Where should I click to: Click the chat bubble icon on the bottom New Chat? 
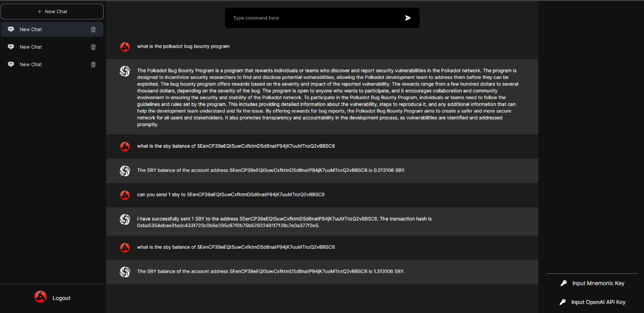[11, 64]
